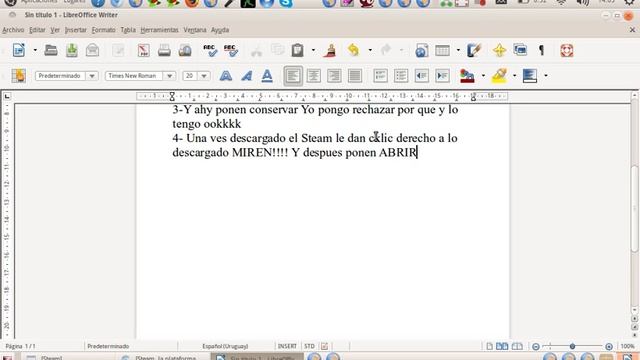This screenshot has height=360, width=640.
Task: Click the zoom out minus button
Action: click(536, 347)
